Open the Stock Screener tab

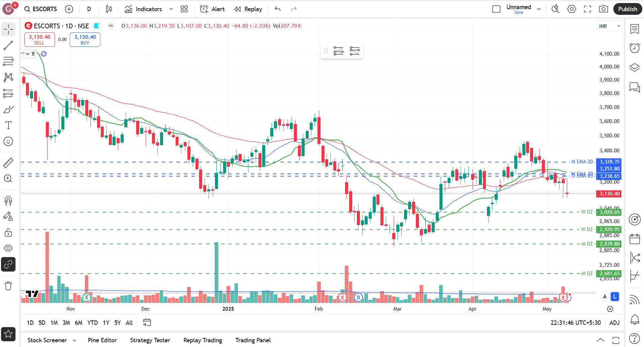pyautogui.click(x=47, y=340)
